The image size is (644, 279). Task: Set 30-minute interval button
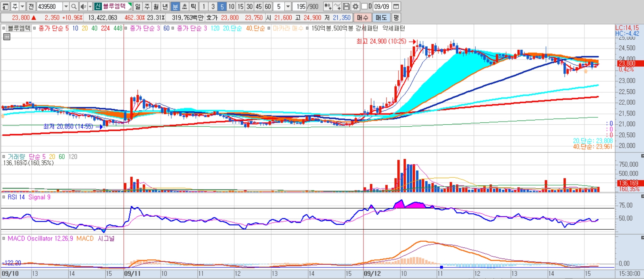click(x=250, y=7)
